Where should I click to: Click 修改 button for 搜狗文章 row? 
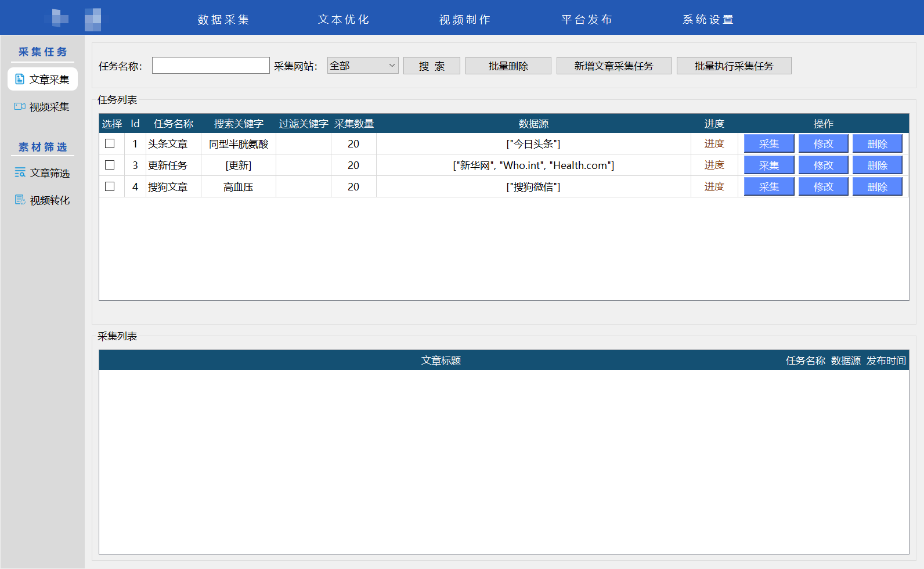point(824,186)
